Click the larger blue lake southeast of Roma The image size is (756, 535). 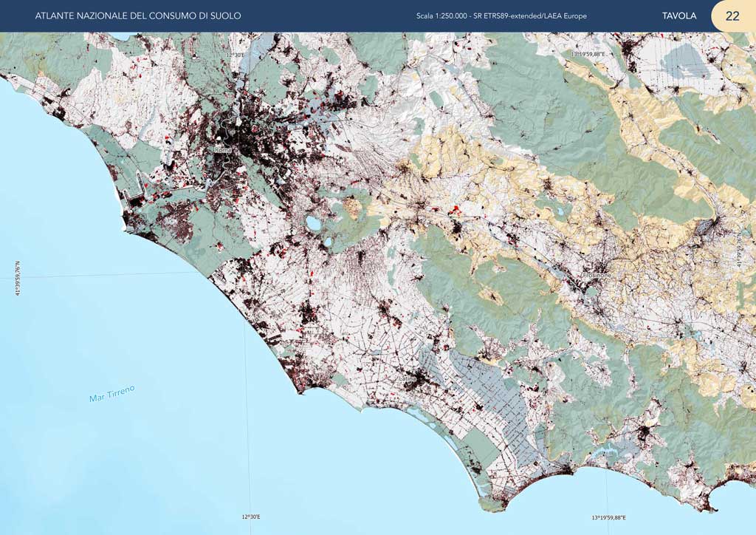pyautogui.click(x=313, y=223)
